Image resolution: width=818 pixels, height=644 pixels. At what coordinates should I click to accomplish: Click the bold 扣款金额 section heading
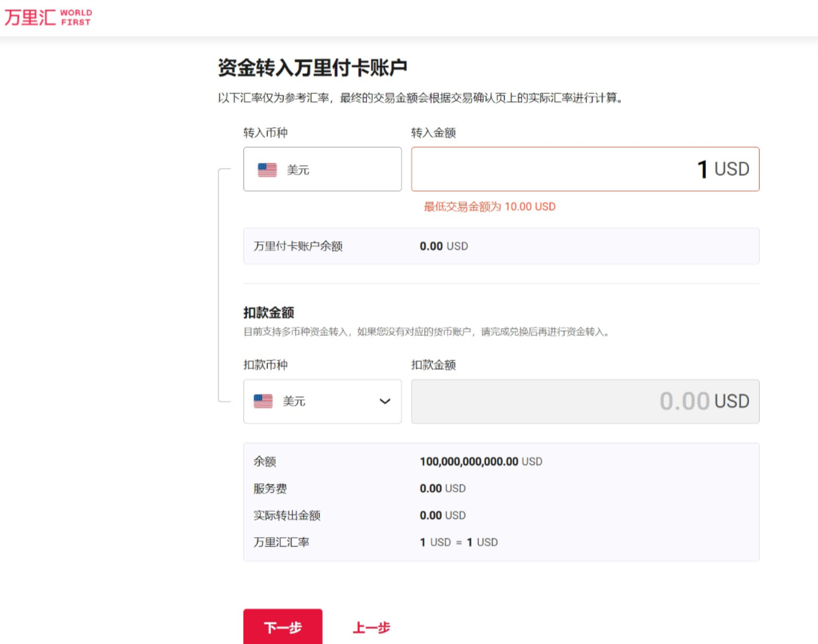pyautogui.click(x=269, y=313)
